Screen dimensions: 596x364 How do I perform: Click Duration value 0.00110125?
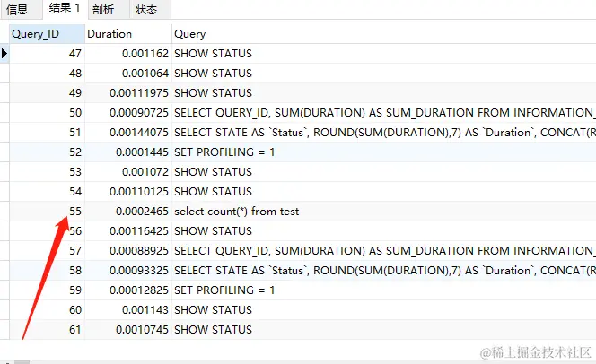[128, 191]
